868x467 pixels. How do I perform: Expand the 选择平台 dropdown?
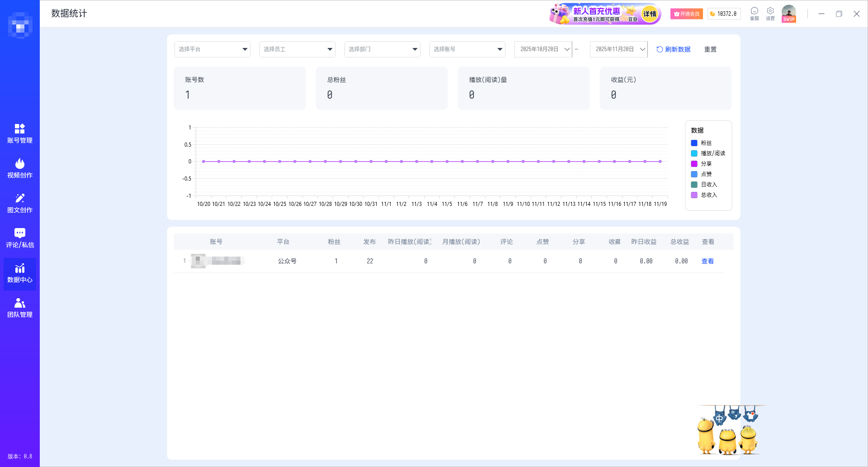pyautogui.click(x=212, y=49)
